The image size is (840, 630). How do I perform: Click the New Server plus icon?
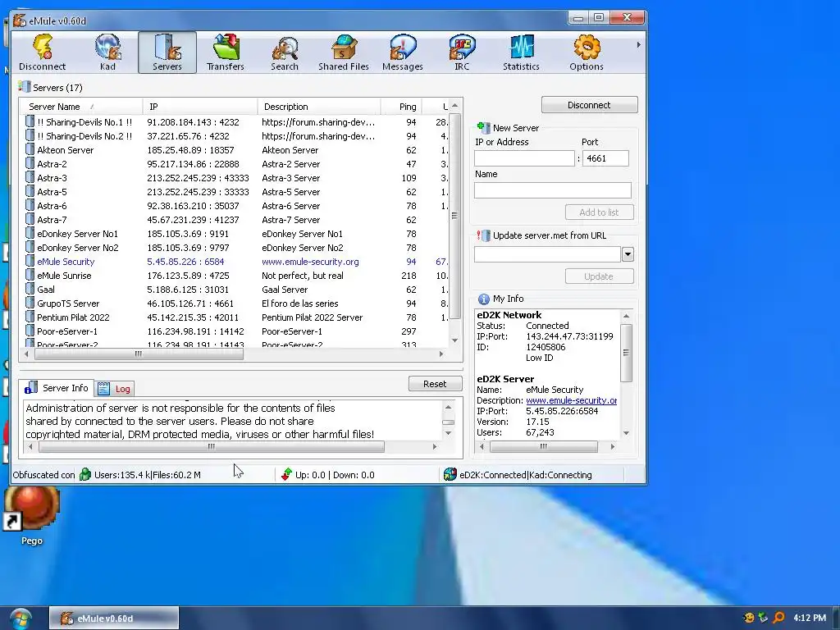click(x=483, y=127)
